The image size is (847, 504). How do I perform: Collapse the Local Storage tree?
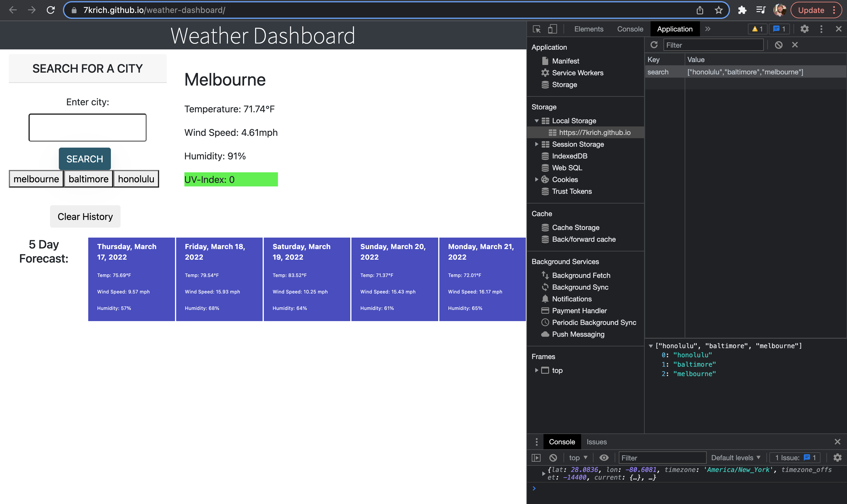point(537,121)
